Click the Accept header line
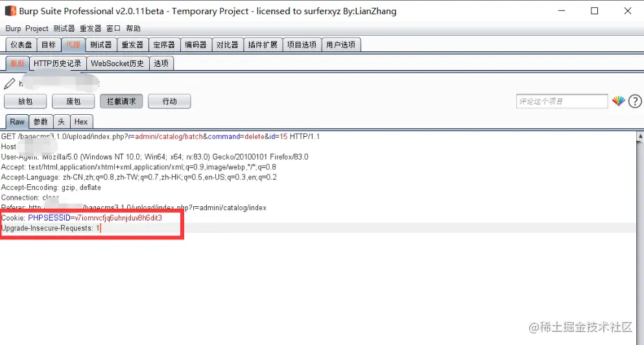This screenshot has height=345, width=644. 138,167
